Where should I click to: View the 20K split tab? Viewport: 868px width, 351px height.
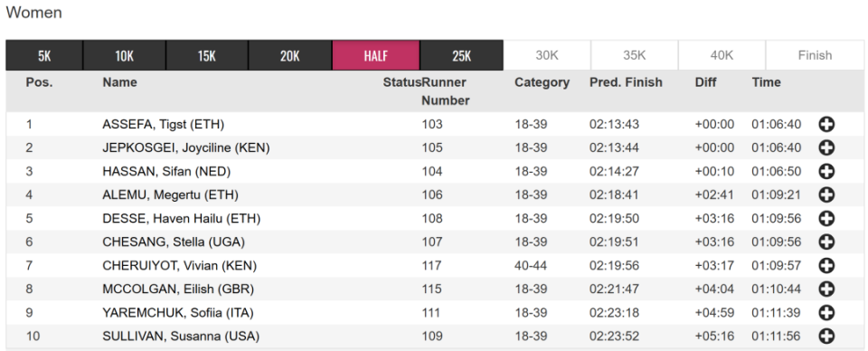[290, 55]
